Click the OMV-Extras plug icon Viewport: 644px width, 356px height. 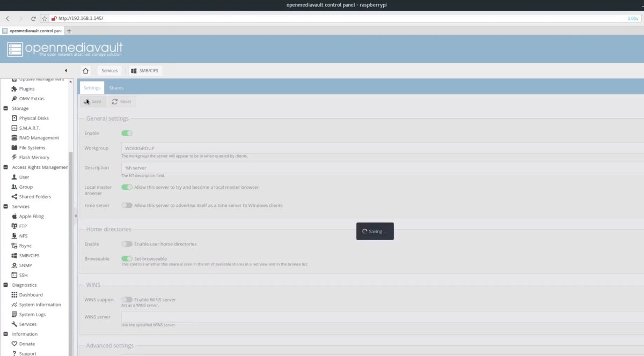click(x=14, y=99)
